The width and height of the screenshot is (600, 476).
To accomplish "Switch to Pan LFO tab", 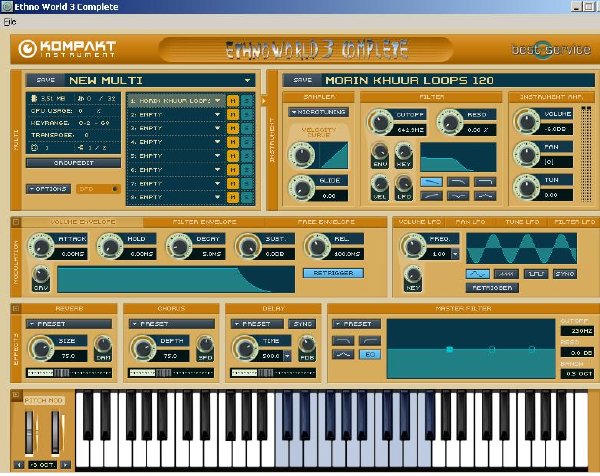I will pos(470,222).
